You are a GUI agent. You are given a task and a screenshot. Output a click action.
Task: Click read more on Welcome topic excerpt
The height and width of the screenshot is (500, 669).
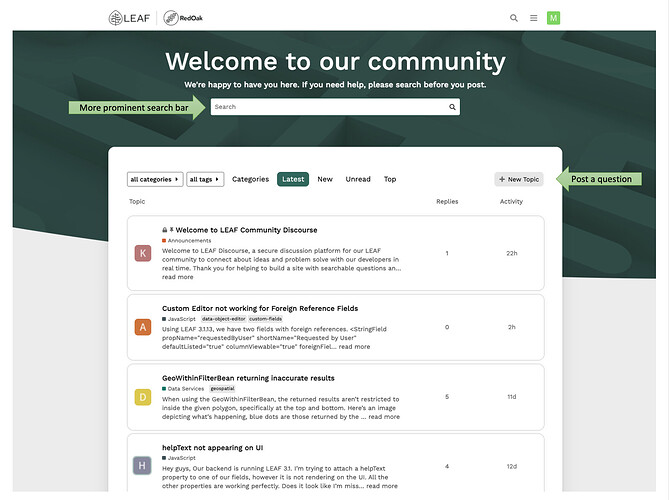177,277
